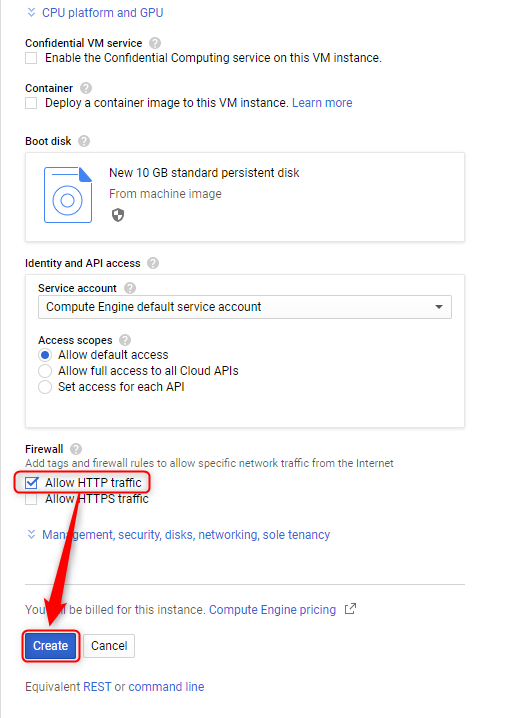Screen dimensions: 507x718
Task: Untick Allow HTTP traffic checkbox
Action: pos(31,483)
